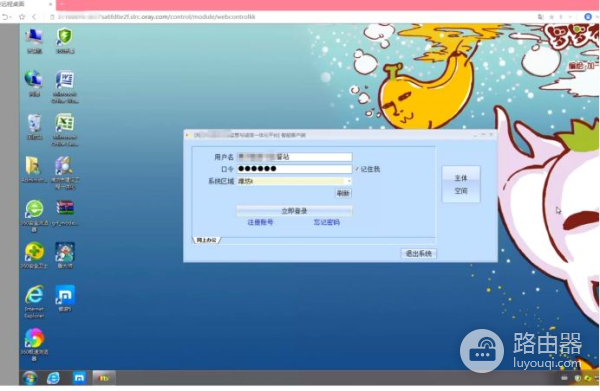
Task: Open the Administrator folder desktop icon
Action: 34,169
